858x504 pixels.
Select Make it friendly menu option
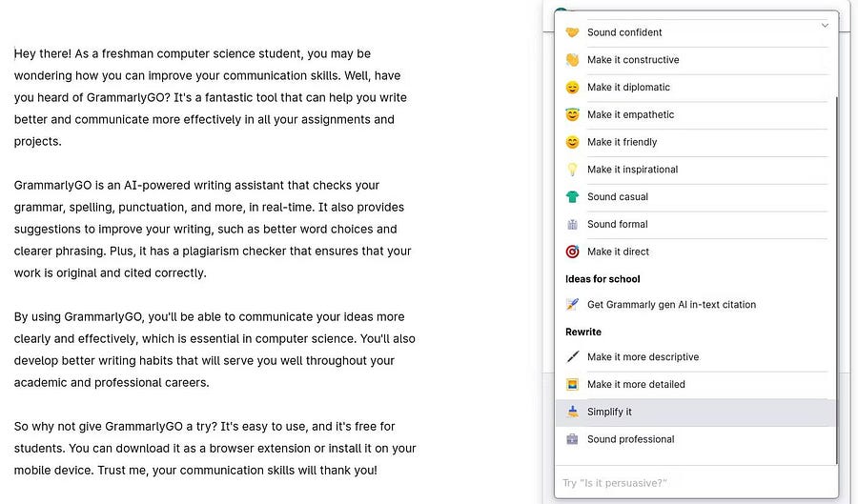(x=622, y=142)
